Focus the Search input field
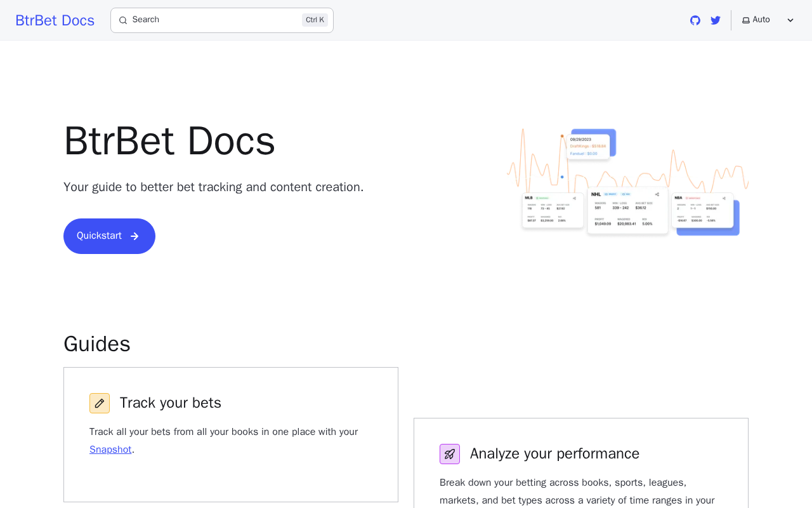Screen dimensions: 812x508 point(222,20)
